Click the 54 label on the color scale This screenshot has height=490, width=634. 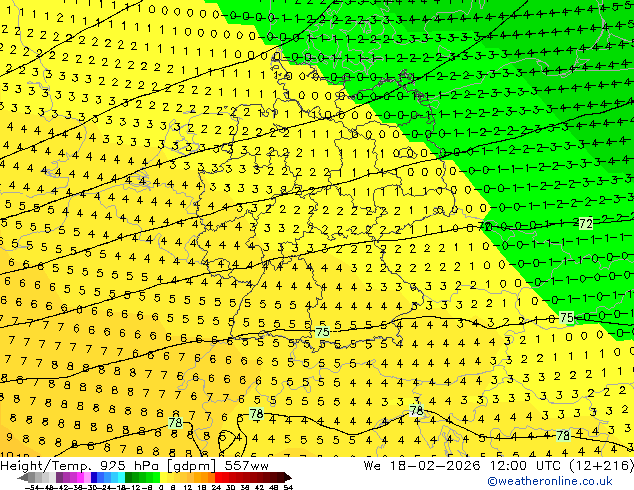click(287, 487)
